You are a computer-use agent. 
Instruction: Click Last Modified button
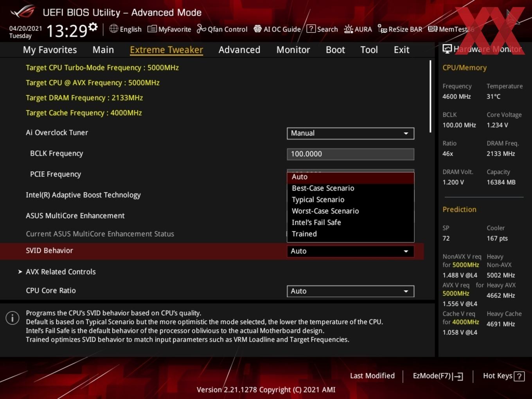click(x=372, y=376)
